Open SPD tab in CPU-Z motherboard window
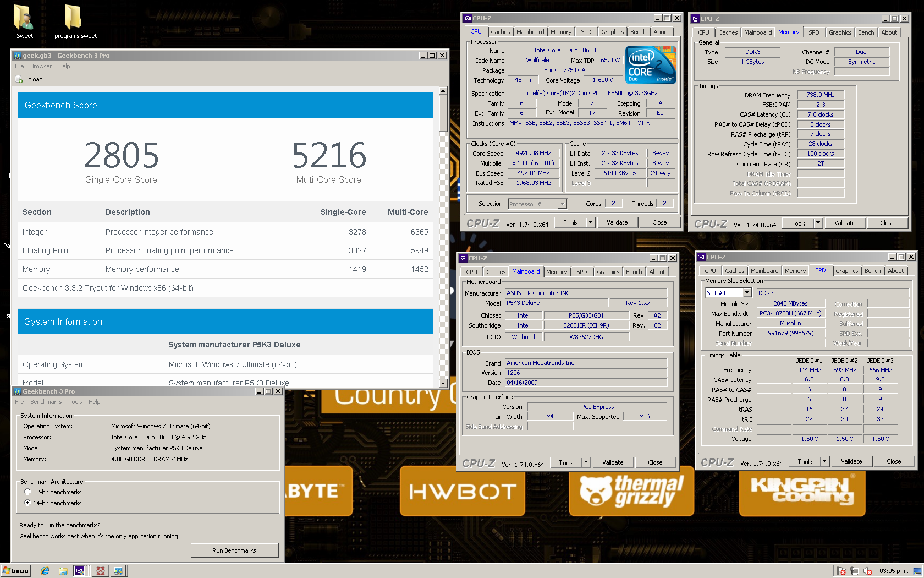This screenshot has height=578, width=924. 581,272
